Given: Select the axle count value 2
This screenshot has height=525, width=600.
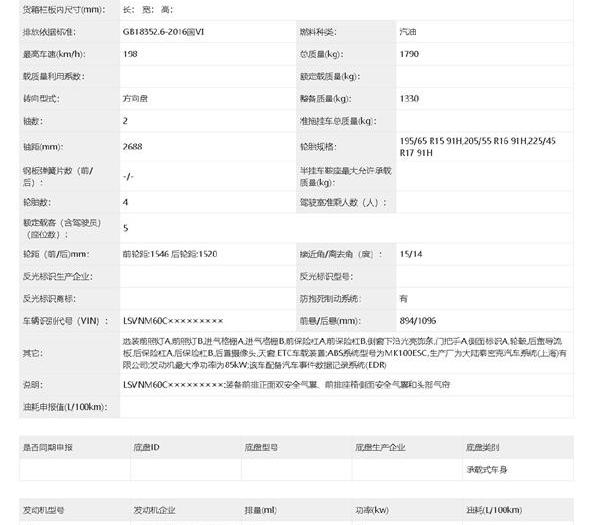Looking at the screenshot, I should [x=125, y=121].
